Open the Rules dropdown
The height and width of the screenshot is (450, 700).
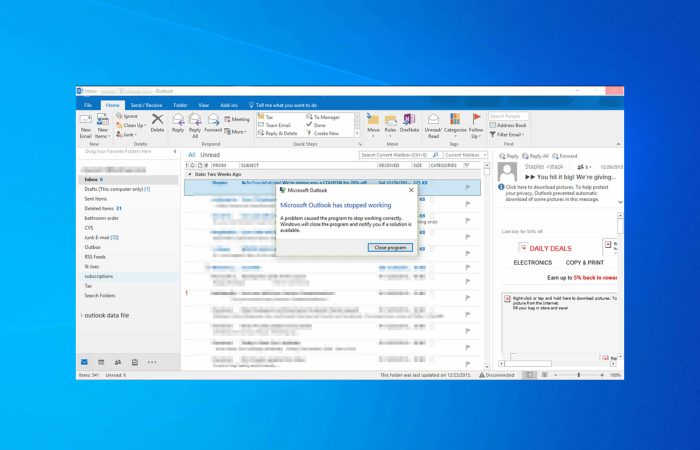(390, 125)
